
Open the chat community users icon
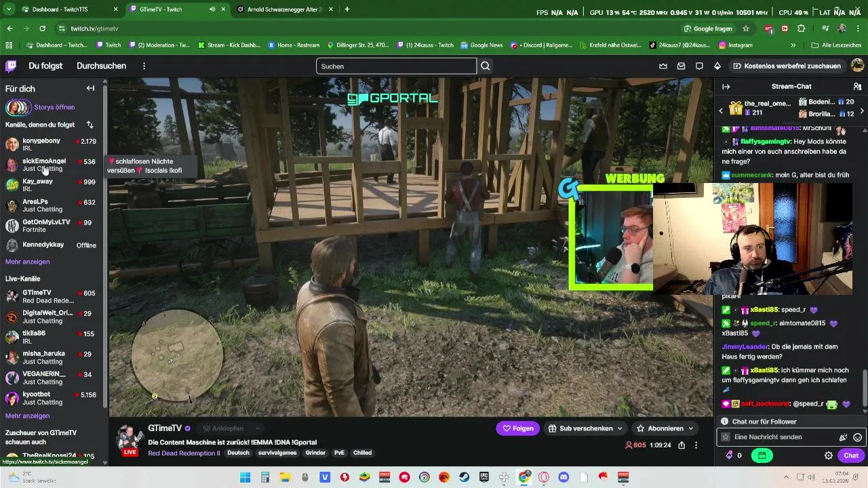click(857, 87)
